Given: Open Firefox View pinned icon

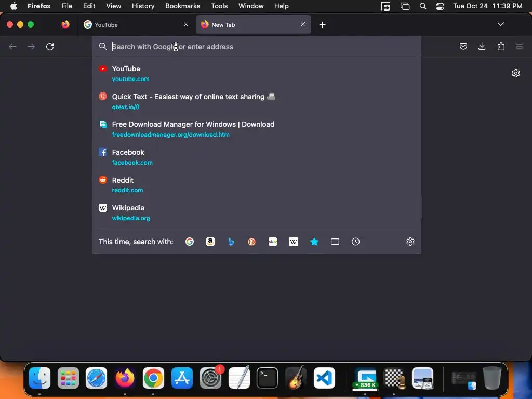Looking at the screenshot, I should coord(65,24).
